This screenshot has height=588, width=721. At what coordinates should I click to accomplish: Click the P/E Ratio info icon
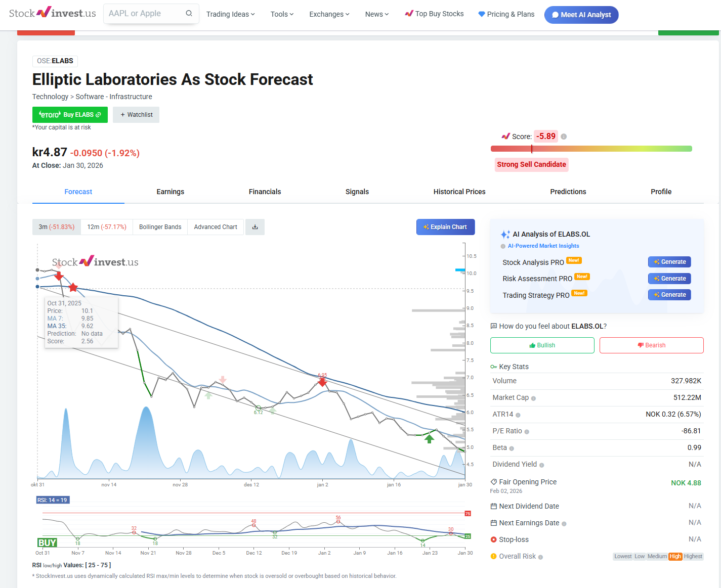tap(527, 432)
